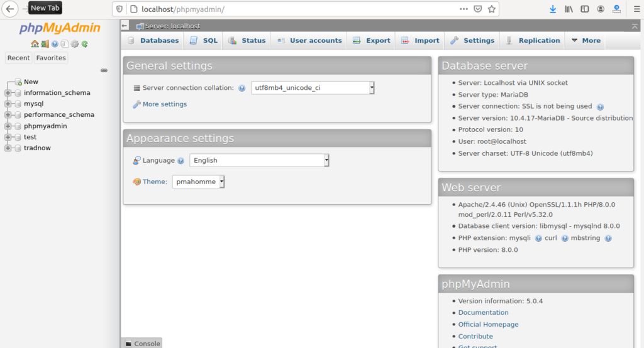Open the Settings tab

472,41
